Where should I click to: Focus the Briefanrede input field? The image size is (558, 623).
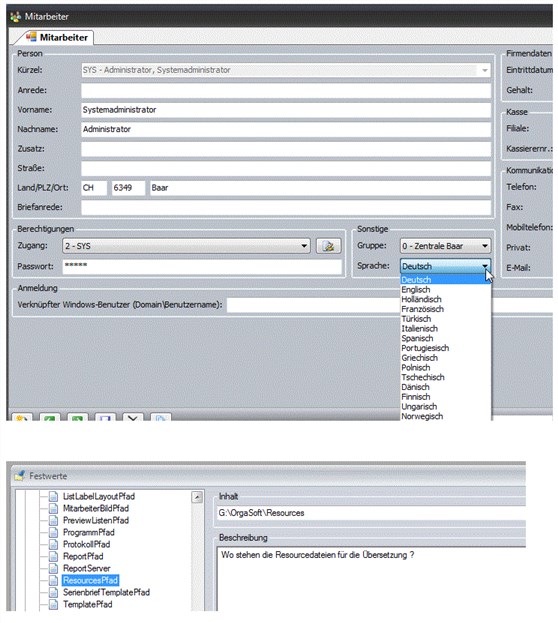(286, 207)
